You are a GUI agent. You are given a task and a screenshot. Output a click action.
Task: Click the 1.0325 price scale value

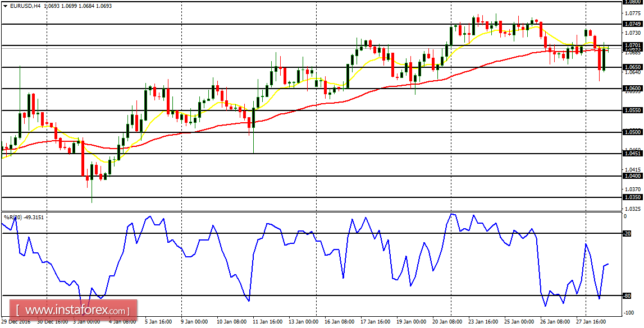point(632,209)
